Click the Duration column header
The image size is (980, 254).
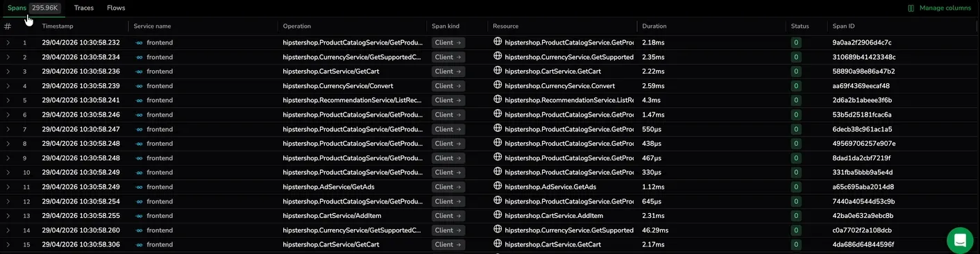pos(654,26)
